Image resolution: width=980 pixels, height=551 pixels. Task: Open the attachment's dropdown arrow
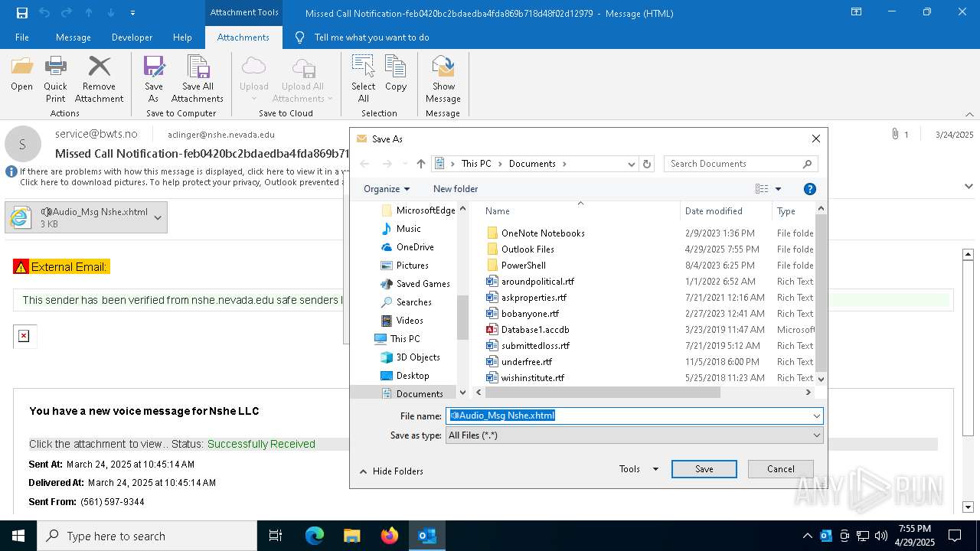[158, 218]
